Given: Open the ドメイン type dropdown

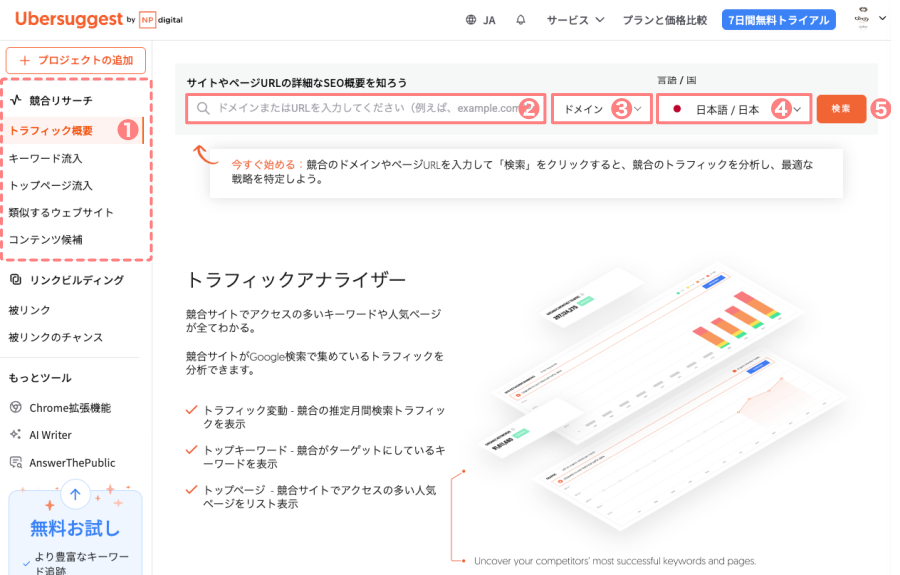Looking at the screenshot, I should 602,108.
